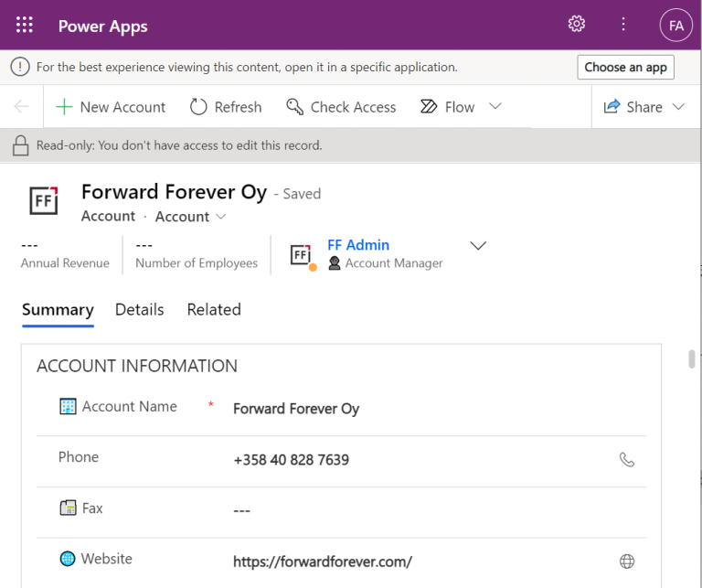Click the globe icon beside website
Viewport: 702px width, 588px height.
pos(627,561)
